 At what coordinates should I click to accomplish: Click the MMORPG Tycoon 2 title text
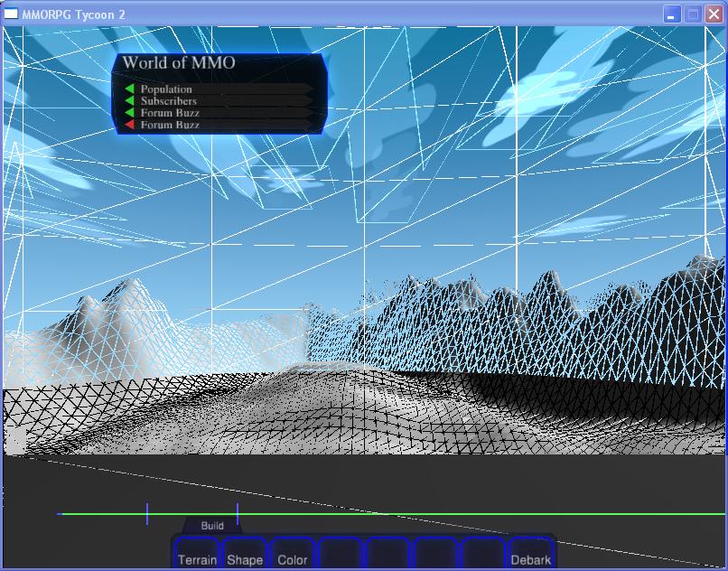tap(74, 14)
